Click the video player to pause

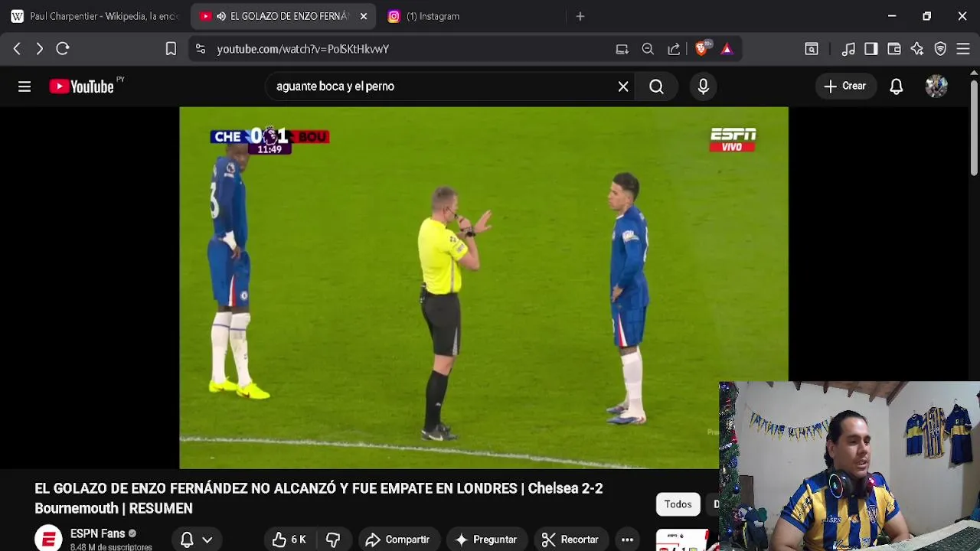484,287
